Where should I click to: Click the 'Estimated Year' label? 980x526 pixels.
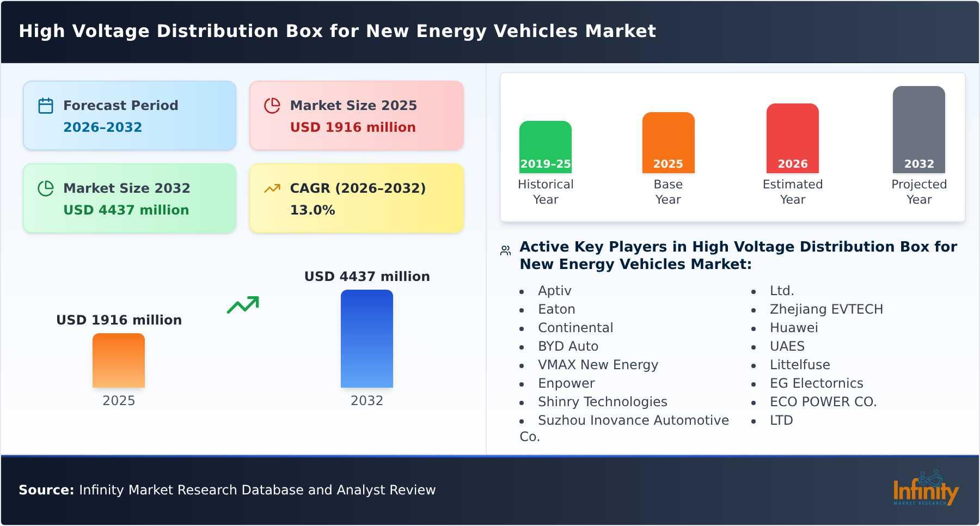pos(793,192)
